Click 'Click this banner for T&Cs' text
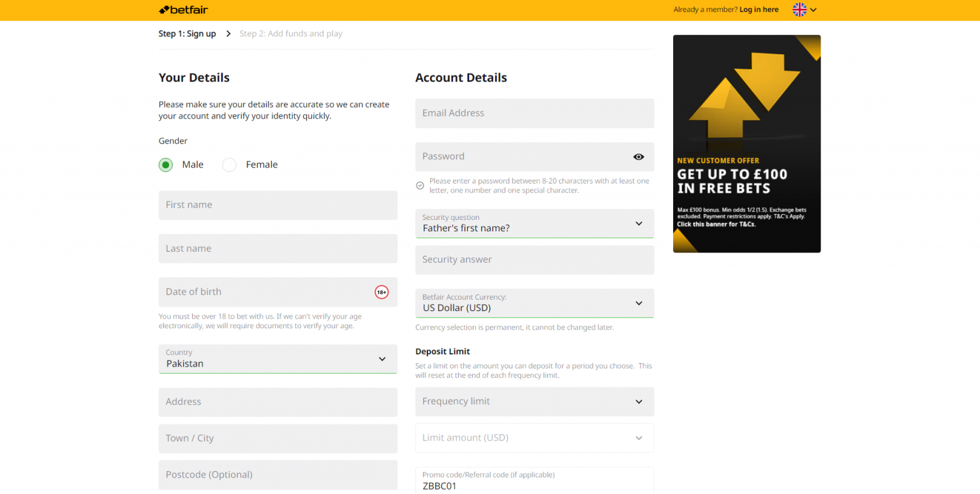980x494 pixels. tap(716, 224)
